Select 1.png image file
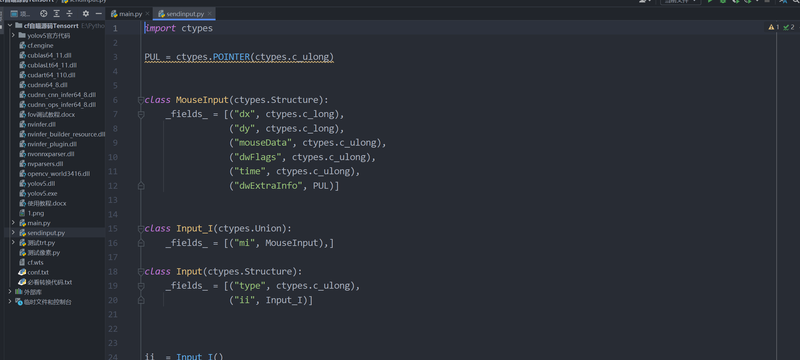The image size is (800, 360). pos(32,213)
